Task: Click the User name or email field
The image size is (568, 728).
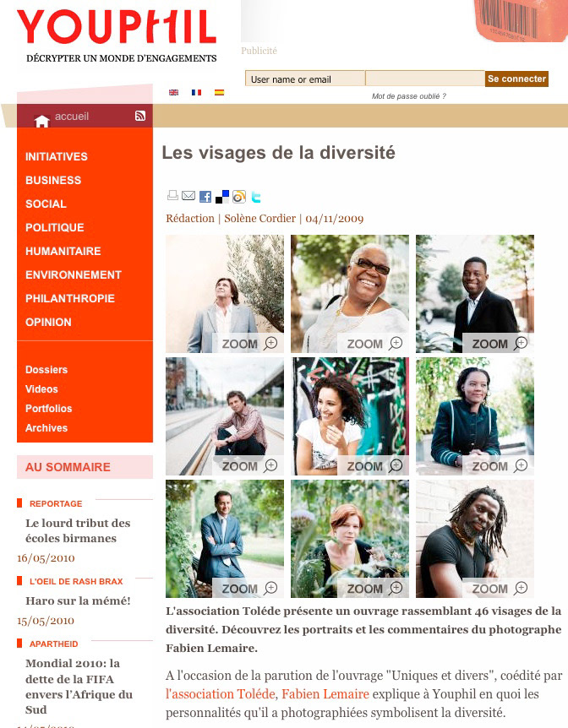Action: point(305,79)
